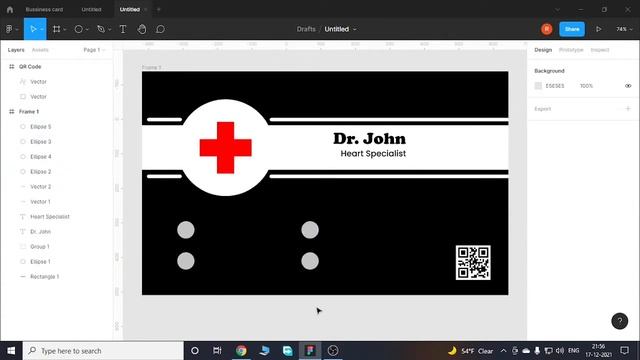This screenshot has width=640, height=360.
Task: Click the Figma taskbar icon
Action: (x=310, y=351)
